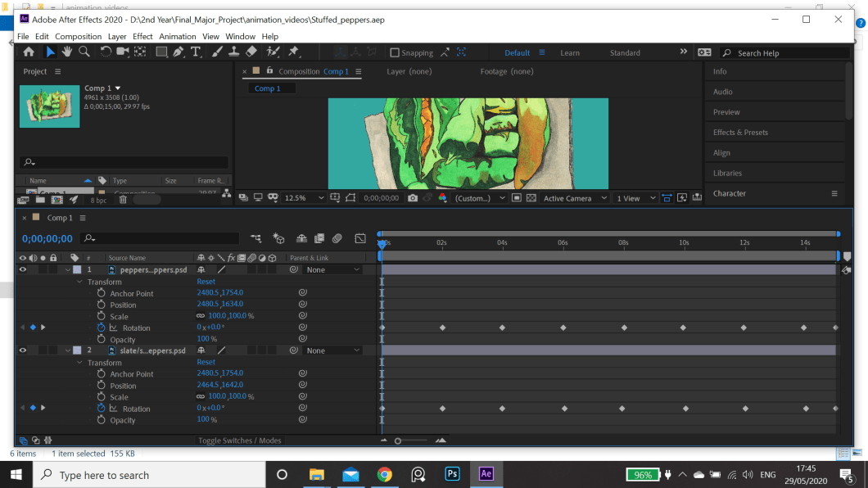Screen dimensions: 868x488
Task: Open Parent None dropdown for slate layer
Action: (x=332, y=350)
